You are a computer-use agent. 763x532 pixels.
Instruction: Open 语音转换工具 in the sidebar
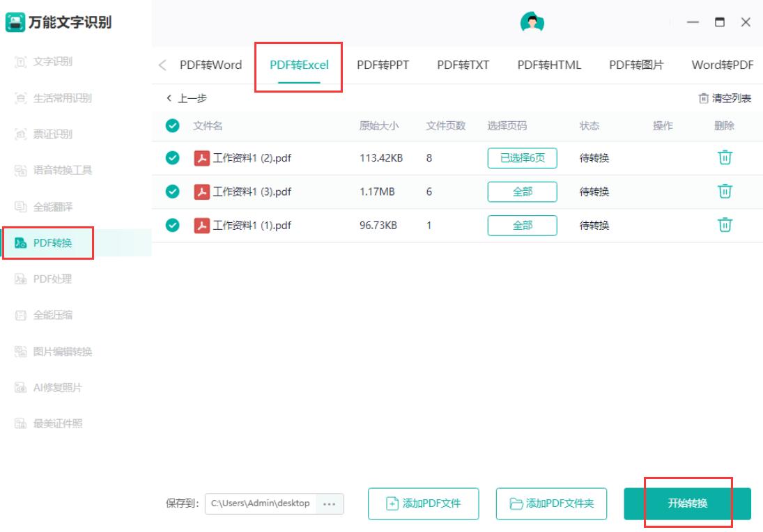coord(62,170)
